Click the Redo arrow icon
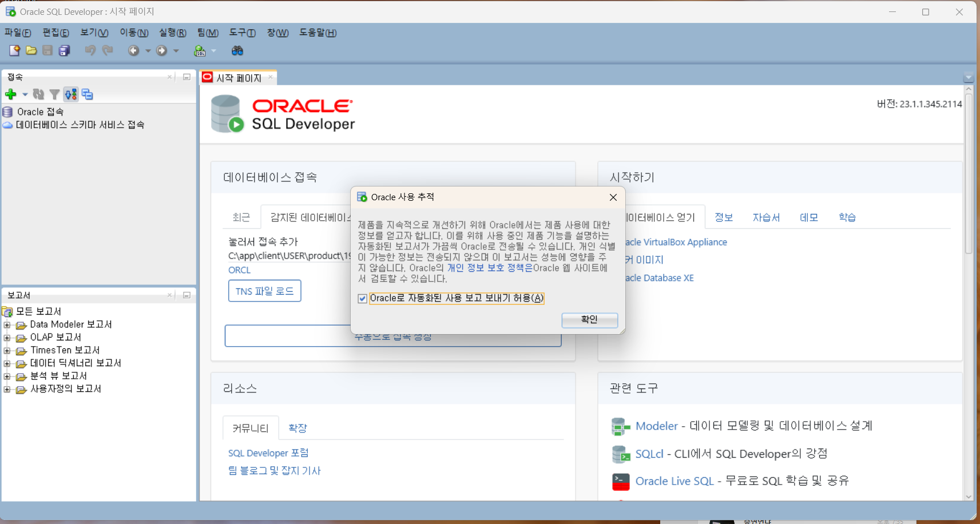 point(107,50)
